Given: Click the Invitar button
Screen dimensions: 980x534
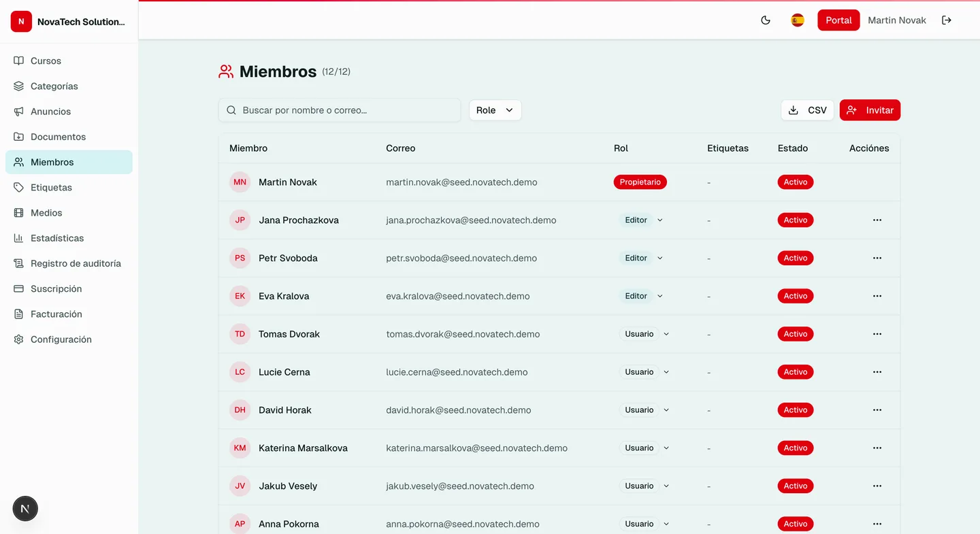Looking at the screenshot, I should (870, 110).
